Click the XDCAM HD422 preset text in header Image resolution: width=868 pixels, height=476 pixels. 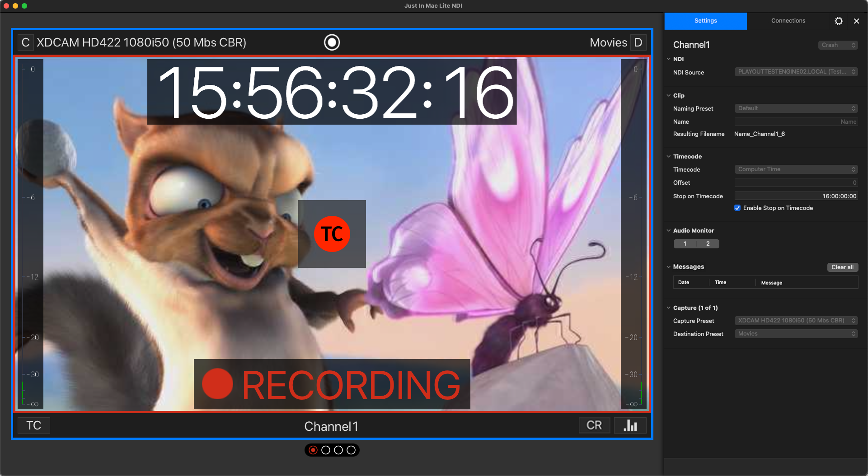point(141,42)
